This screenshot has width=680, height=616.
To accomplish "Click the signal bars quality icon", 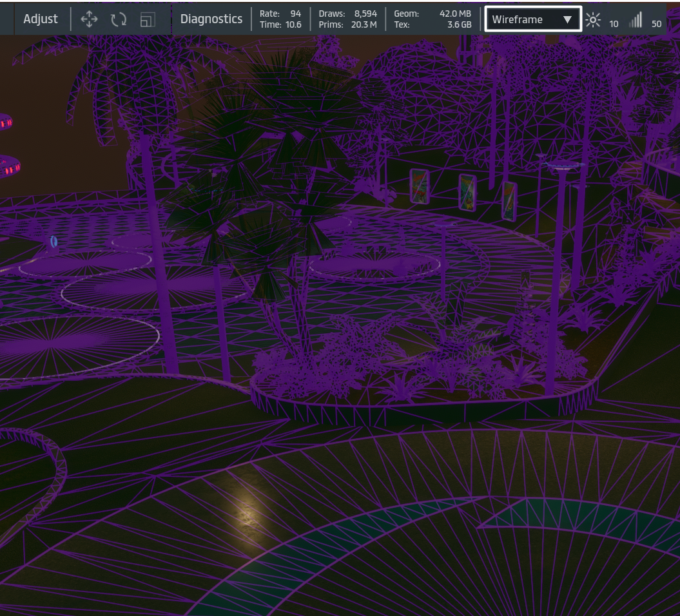I will (636, 20).
